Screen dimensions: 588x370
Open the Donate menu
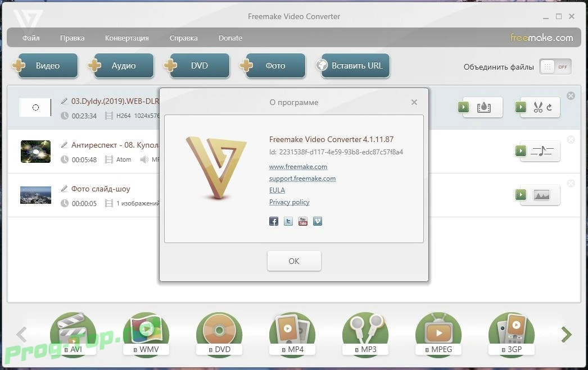click(x=230, y=38)
